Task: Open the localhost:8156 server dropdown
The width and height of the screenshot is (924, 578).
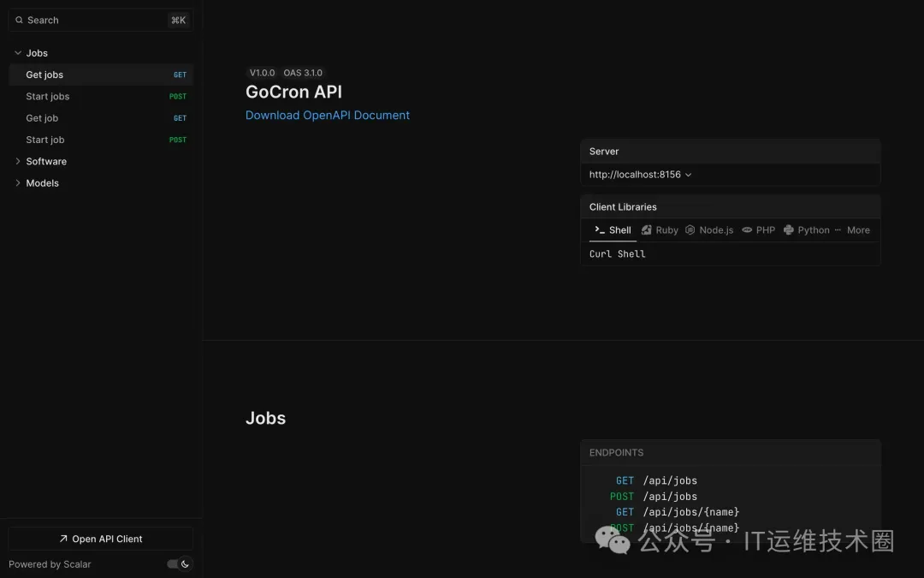Action: [640, 175]
